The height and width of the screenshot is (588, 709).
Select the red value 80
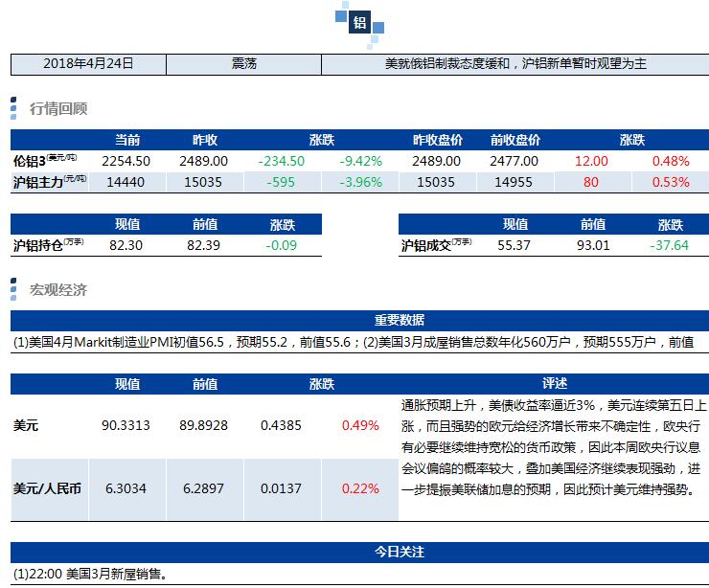coord(590,182)
